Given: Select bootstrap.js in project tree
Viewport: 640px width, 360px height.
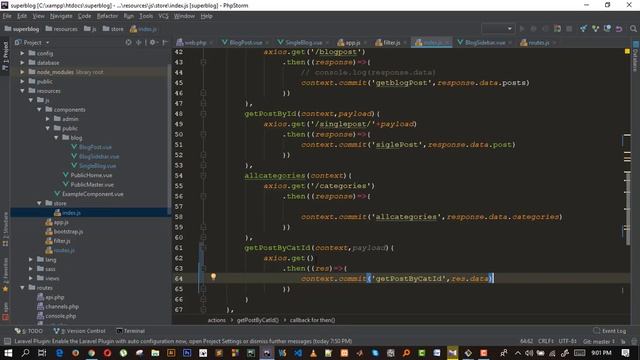Looking at the screenshot, I should pos(68,231).
